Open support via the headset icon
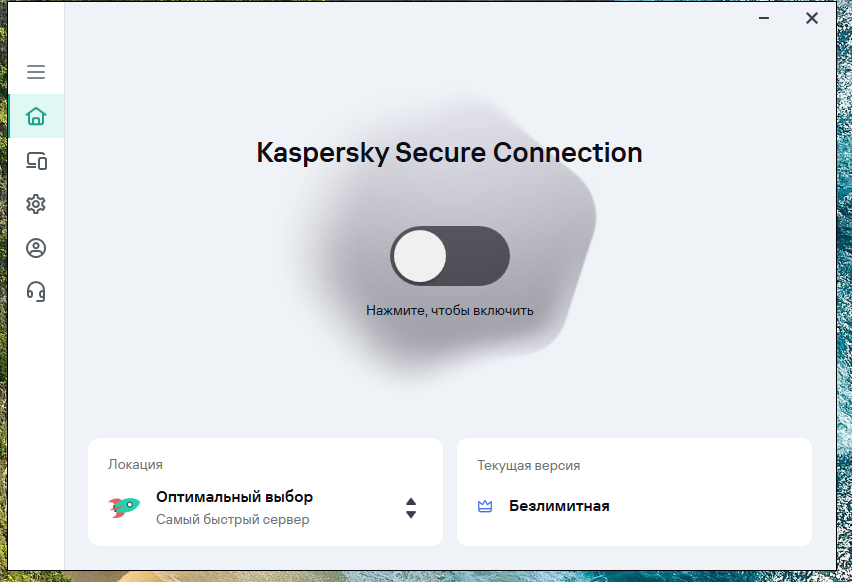The height and width of the screenshot is (582, 852). [36, 291]
